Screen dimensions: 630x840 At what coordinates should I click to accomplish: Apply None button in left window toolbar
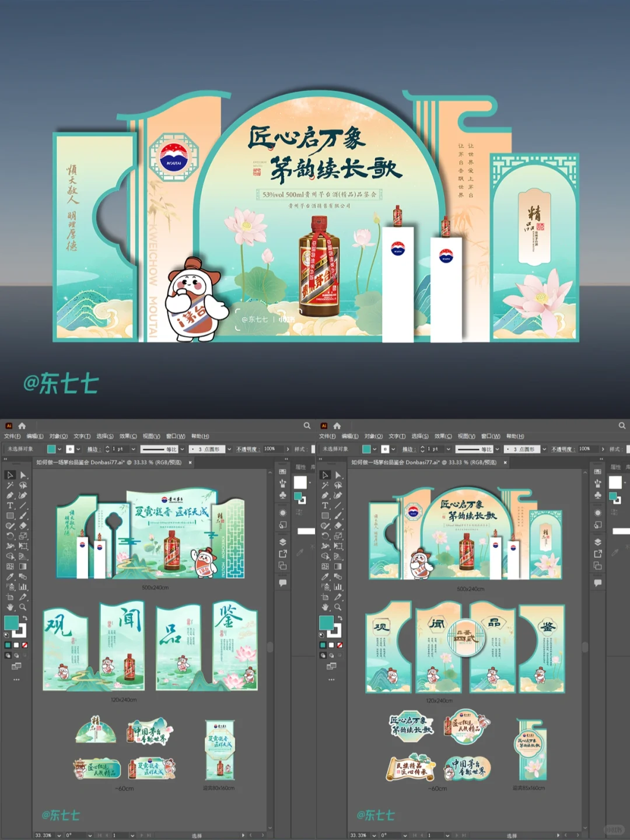pyautogui.click(x=24, y=645)
